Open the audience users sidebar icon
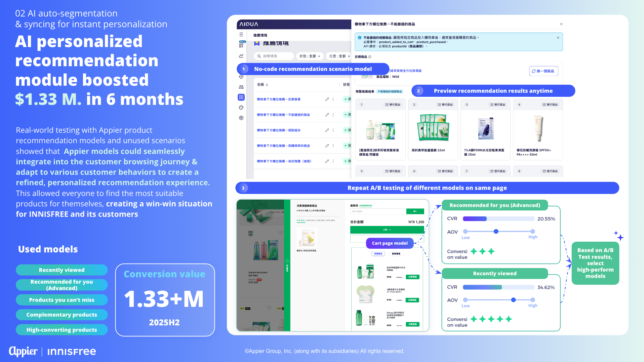This screenshot has height=362, width=644. click(241, 87)
